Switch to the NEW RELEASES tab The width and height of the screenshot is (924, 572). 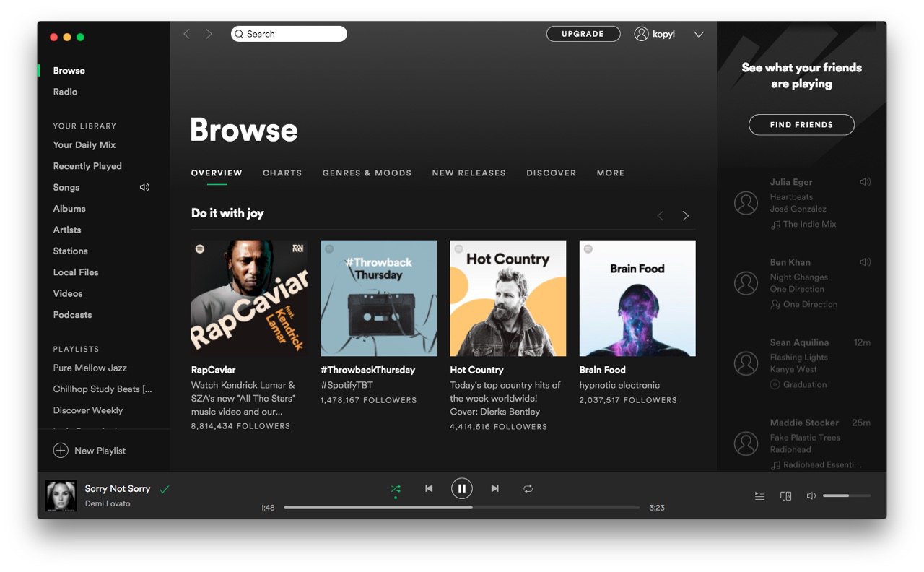tap(469, 173)
